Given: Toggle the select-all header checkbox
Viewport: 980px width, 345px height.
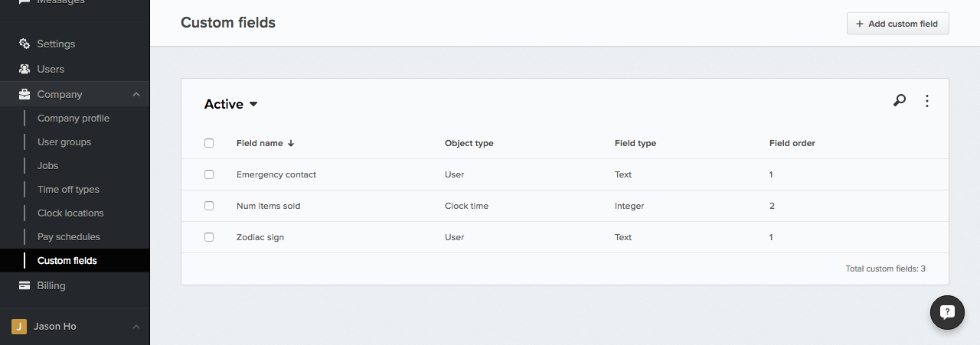Looking at the screenshot, I should click(209, 143).
